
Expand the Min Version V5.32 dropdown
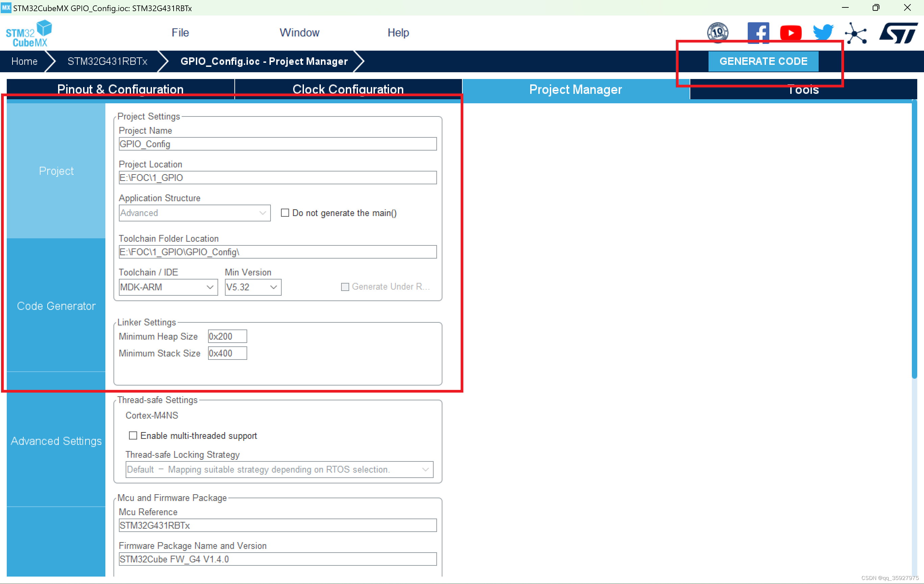pyautogui.click(x=253, y=287)
